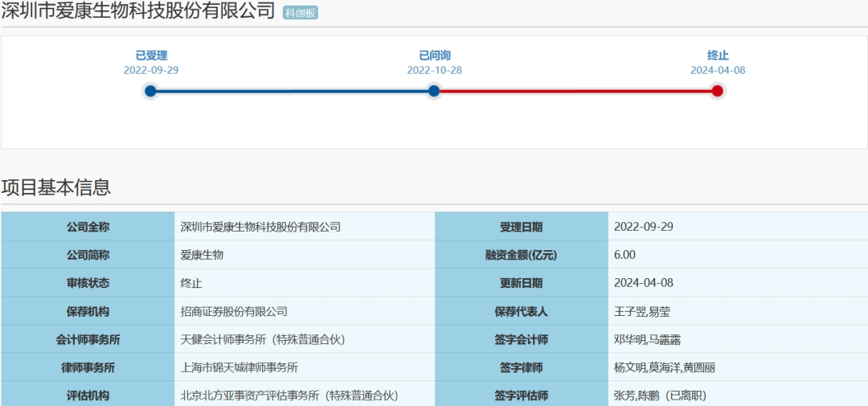Image resolution: width=868 pixels, height=406 pixels.
Task: Select the 已受理 stage label
Action: [151, 55]
